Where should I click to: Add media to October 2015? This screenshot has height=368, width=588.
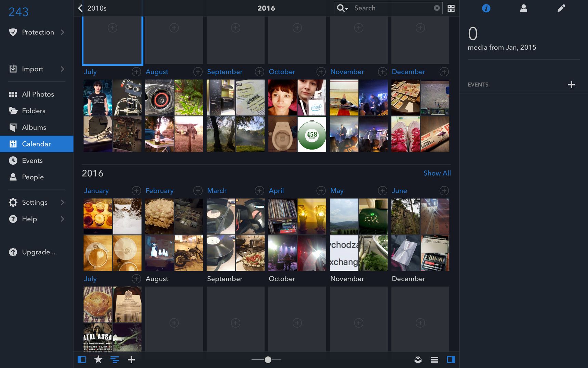[321, 72]
